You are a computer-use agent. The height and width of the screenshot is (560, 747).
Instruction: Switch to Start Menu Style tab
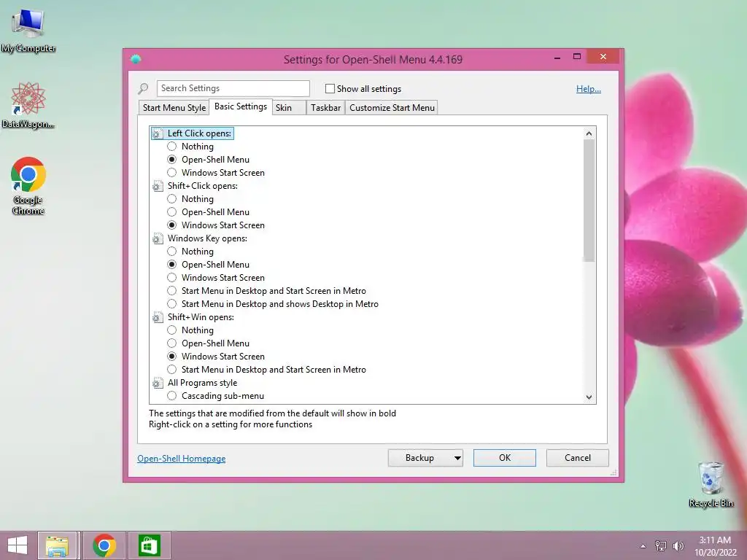coord(174,108)
